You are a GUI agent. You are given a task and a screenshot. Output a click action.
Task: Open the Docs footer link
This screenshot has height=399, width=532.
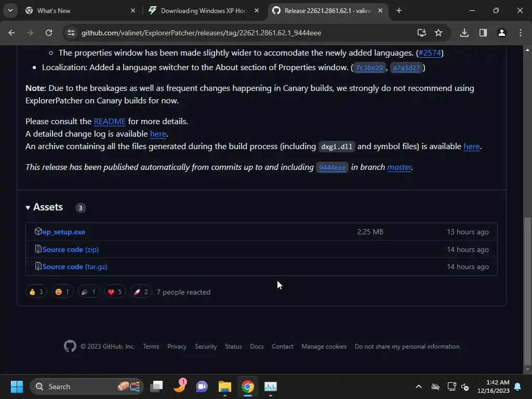point(257,347)
